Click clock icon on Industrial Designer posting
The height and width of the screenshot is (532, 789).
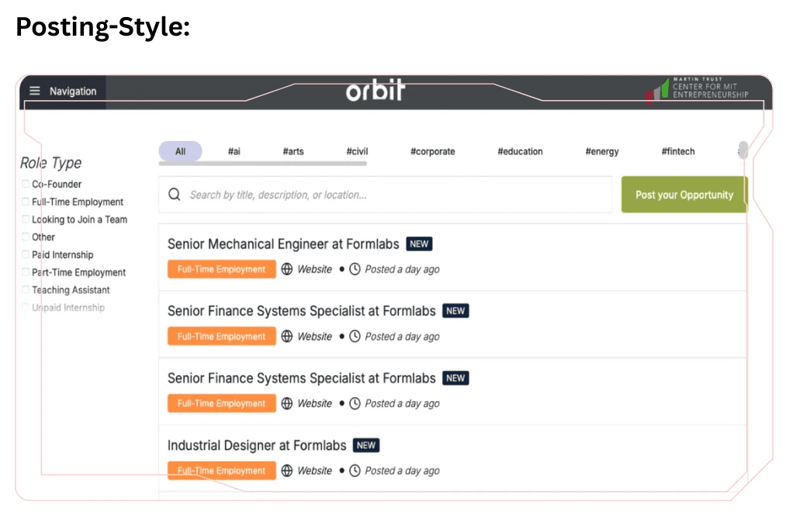coord(355,471)
